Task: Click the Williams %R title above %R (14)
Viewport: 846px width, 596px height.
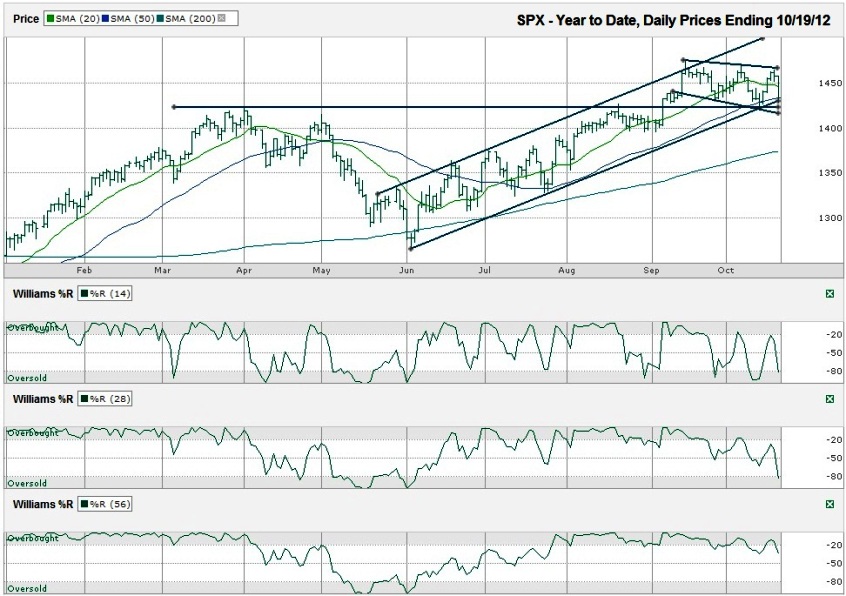Action: tap(43, 294)
